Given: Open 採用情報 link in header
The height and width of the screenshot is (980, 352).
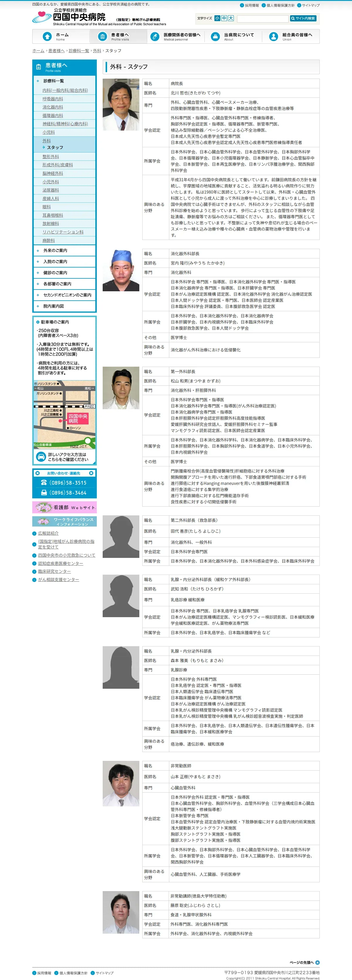Looking at the screenshot, I should [x=249, y=5].
